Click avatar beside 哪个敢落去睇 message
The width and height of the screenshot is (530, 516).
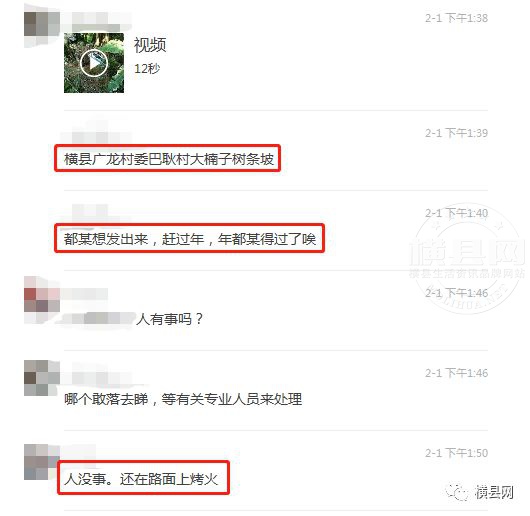pyautogui.click(x=42, y=378)
